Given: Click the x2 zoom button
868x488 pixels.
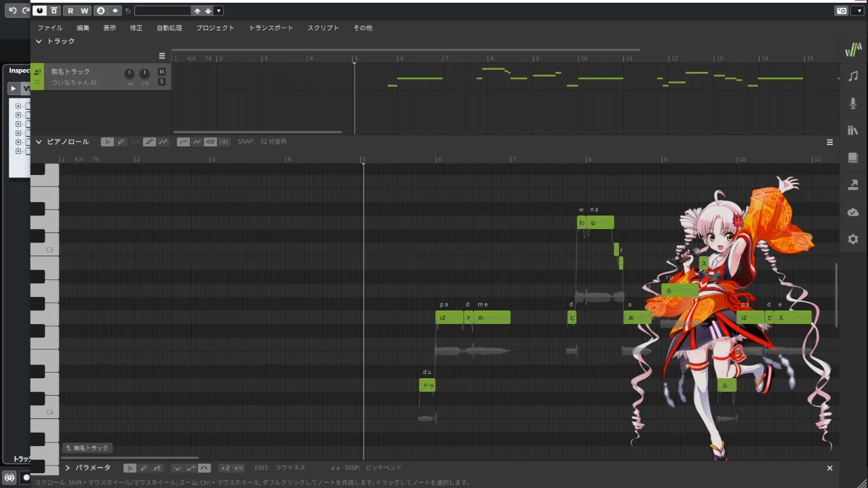Looking at the screenshot, I should coord(224,468).
